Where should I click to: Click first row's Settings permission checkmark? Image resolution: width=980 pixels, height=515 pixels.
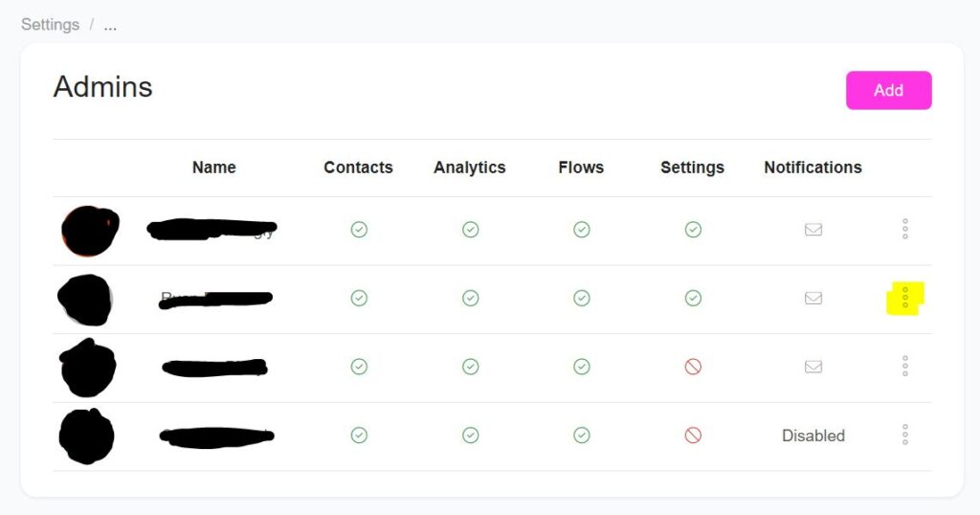[x=693, y=230]
